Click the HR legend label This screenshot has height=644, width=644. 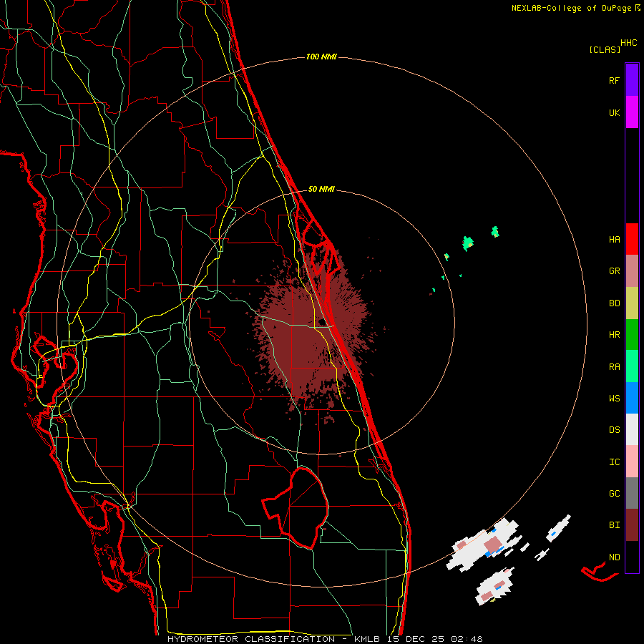tap(614, 335)
